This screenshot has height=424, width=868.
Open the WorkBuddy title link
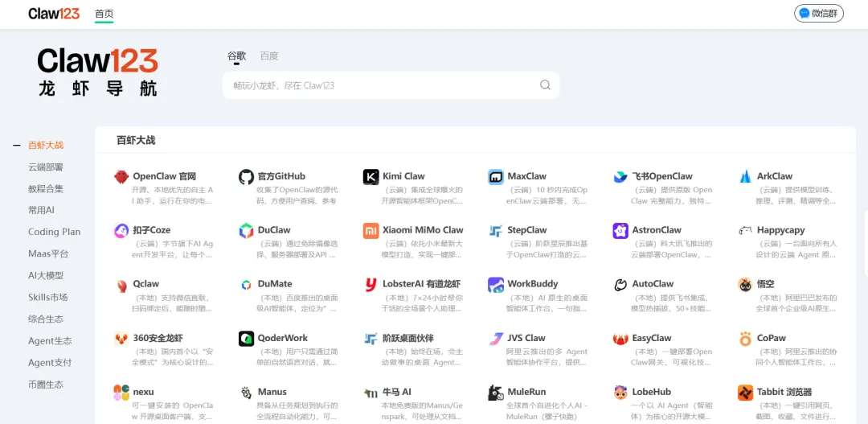tap(533, 284)
